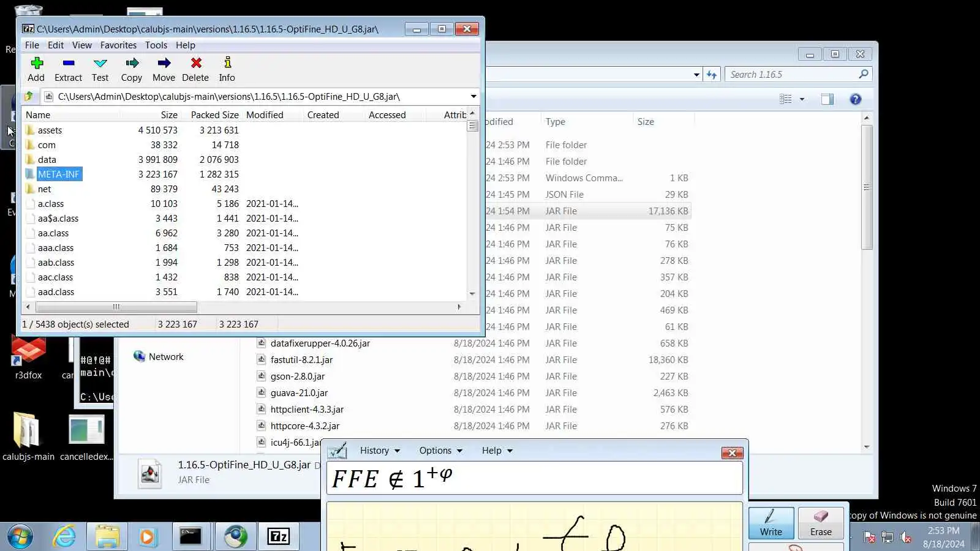980x551 pixels.
Task: Select the com folder icon
Action: [31, 145]
